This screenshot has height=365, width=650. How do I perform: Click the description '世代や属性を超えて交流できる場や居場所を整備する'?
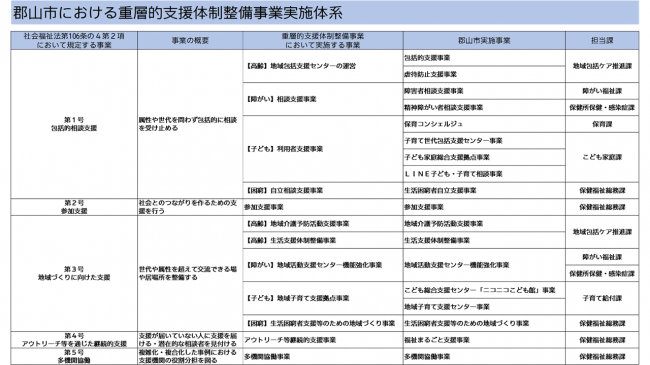pos(188,273)
